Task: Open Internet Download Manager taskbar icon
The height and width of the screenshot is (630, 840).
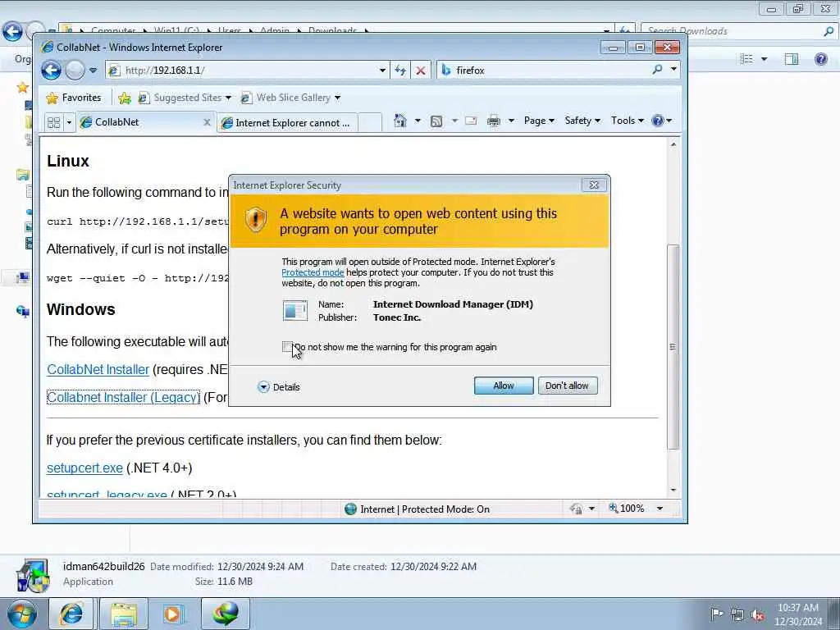Action: [225, 614]
